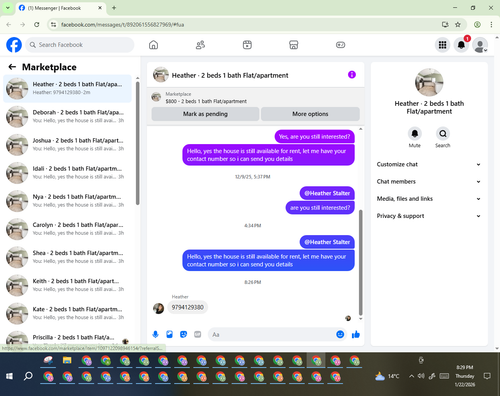The width and height of the screenshot is (500, 396).
Task: Click the 'Yes, are you still interested?' message
Action: click(314, 137)
